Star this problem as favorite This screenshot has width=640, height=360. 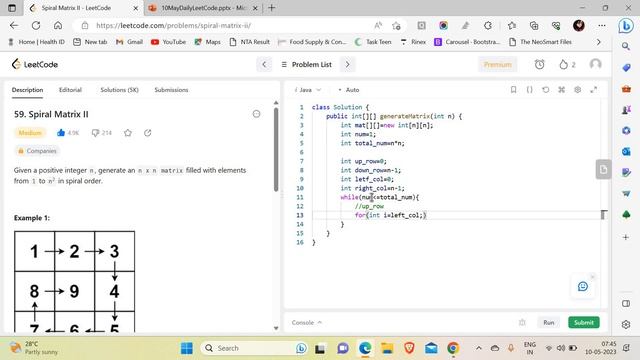pyautogui.click(x=128, y=133)
